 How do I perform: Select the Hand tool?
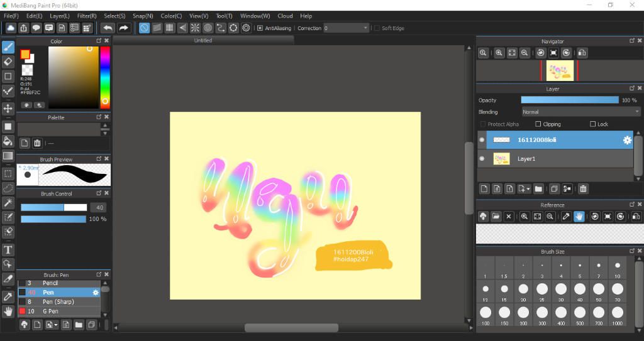tap(8, 311)
